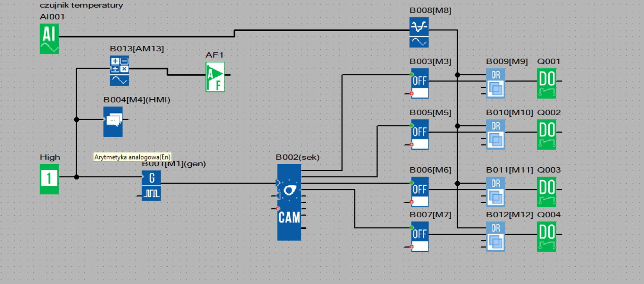Click the B002(sek) block label
This screenshot has height=284, width=644.
coord(298,157)
